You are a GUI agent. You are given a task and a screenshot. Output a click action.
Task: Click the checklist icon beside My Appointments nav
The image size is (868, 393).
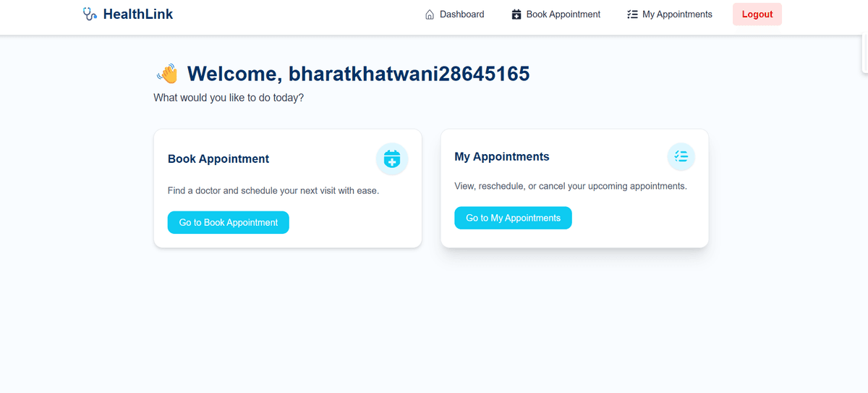pos(632,14)
